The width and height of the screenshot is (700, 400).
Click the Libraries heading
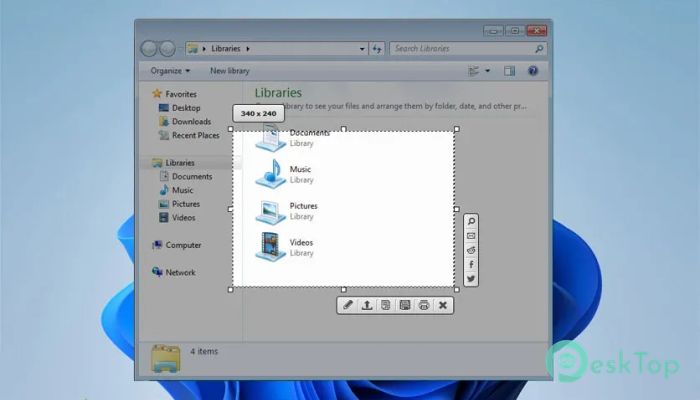pos(278,93)
